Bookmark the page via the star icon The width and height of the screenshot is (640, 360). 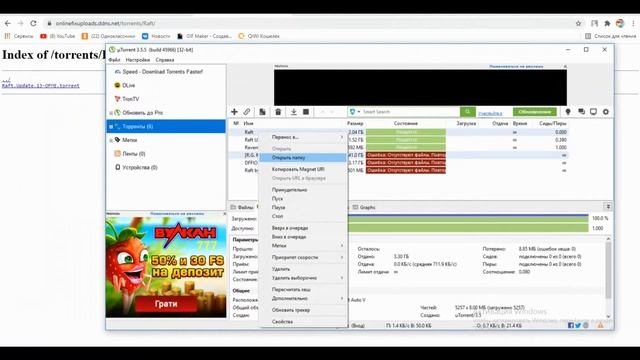pos(578,24)
